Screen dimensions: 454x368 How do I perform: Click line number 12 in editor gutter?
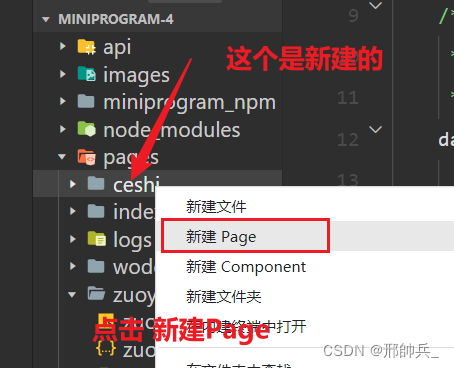[x=348, y=139]
